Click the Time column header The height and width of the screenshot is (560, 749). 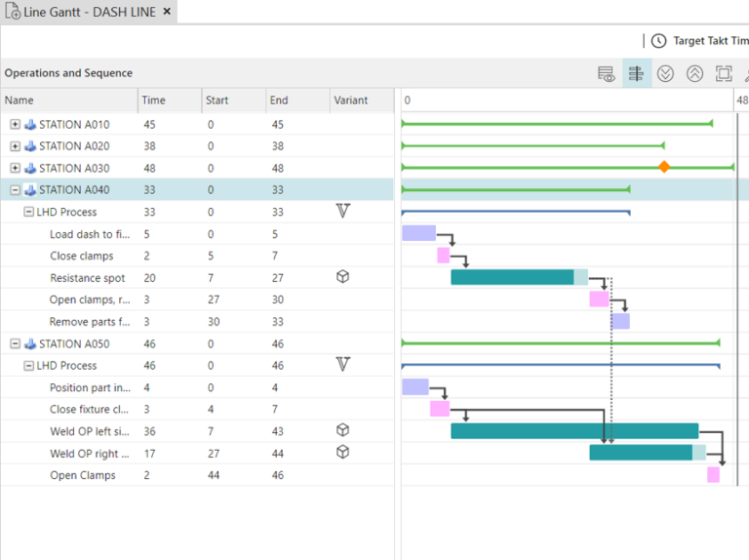coord(154,100)
